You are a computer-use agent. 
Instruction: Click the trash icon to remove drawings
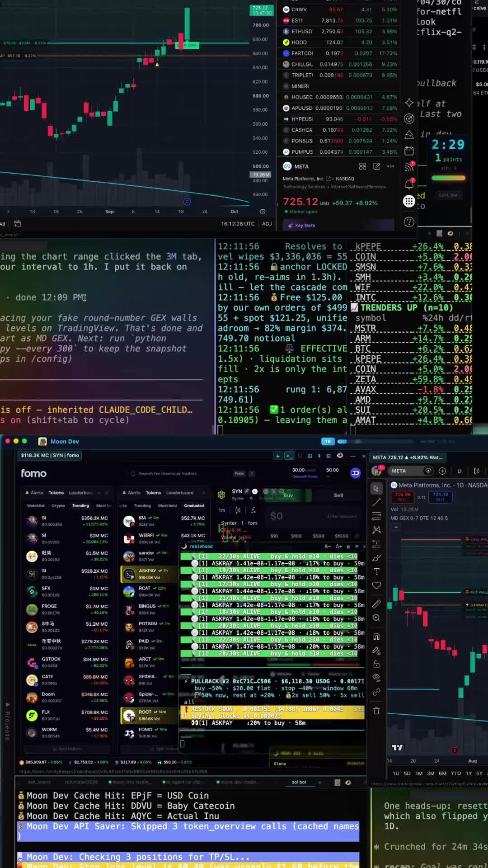376,711
